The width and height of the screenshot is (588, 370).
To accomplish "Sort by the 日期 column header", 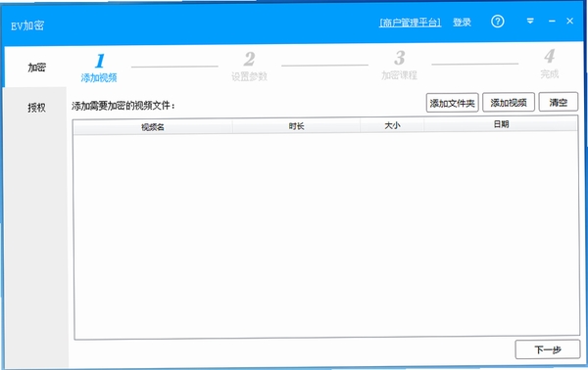I will [x=501, y=124].
